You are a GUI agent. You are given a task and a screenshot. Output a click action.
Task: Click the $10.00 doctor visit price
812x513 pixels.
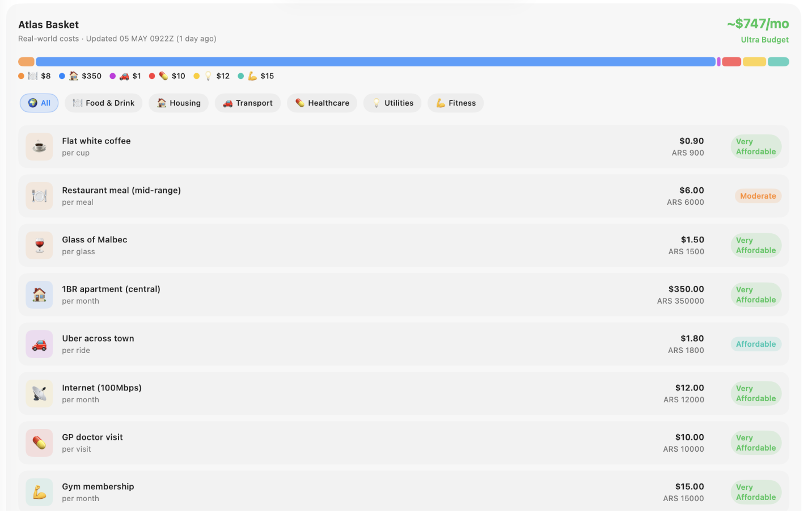pyautogui.click(x=690, y=437)
